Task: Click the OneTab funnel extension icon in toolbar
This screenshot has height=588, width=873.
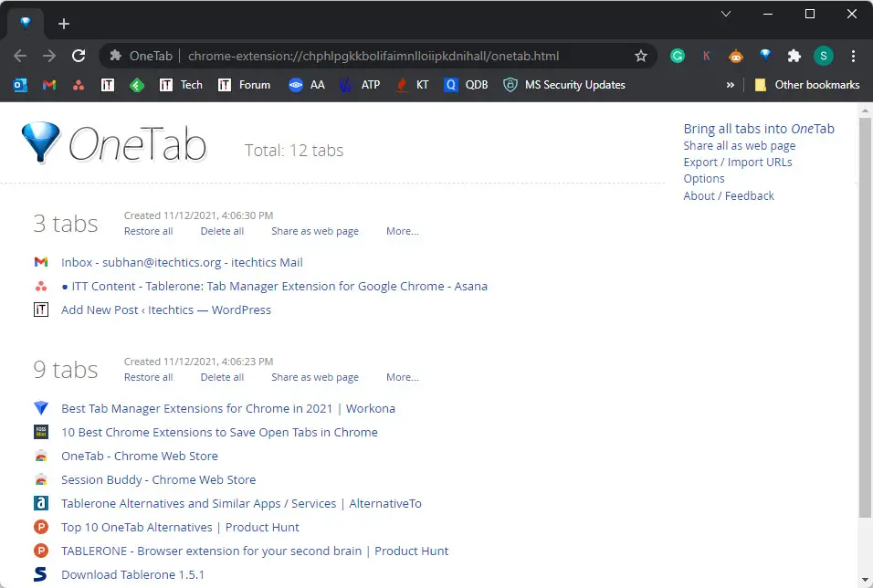Action: [x=765, y=55]
